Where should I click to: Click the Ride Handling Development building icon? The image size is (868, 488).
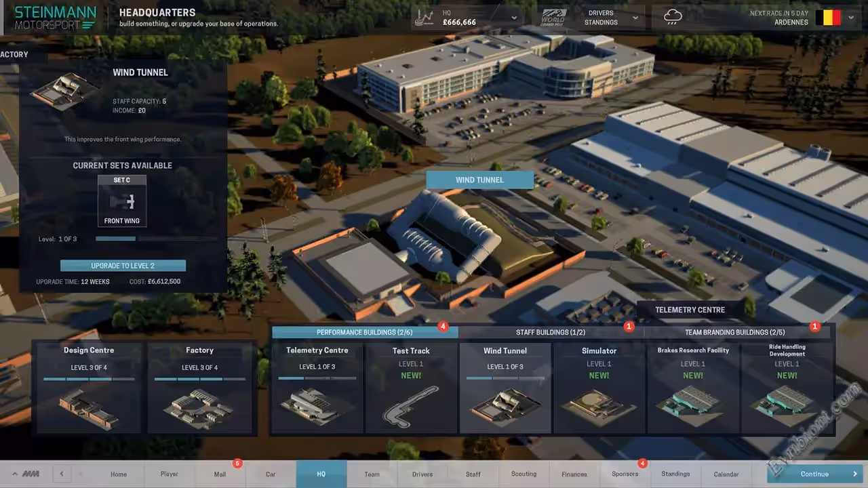pyautogui.click(x=787, y=404)
